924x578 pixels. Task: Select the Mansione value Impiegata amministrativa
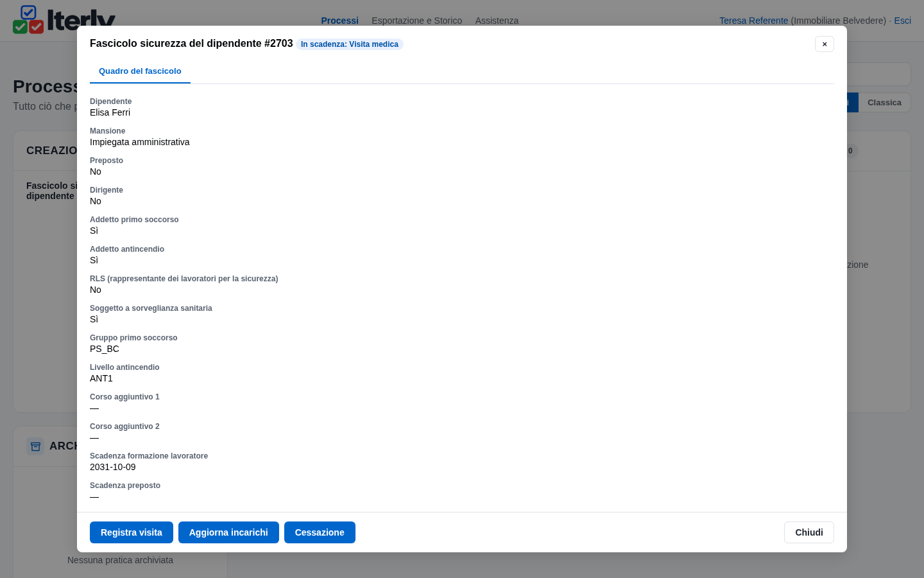(140, 142)
